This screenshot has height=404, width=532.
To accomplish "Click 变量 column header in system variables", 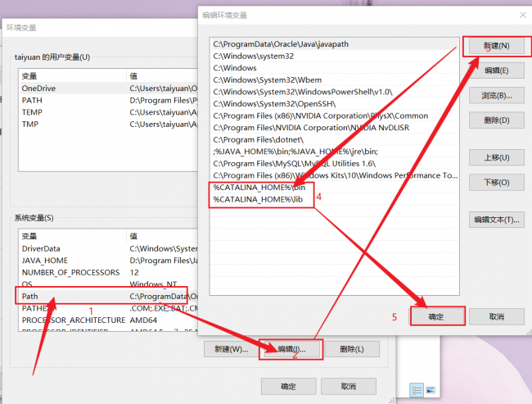I will (x=73, y=236).
